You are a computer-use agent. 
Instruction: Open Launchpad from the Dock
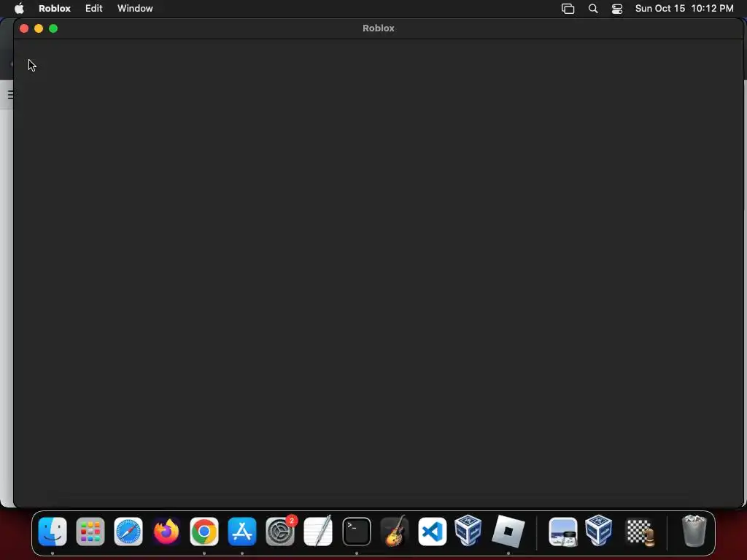click(90, 532)
